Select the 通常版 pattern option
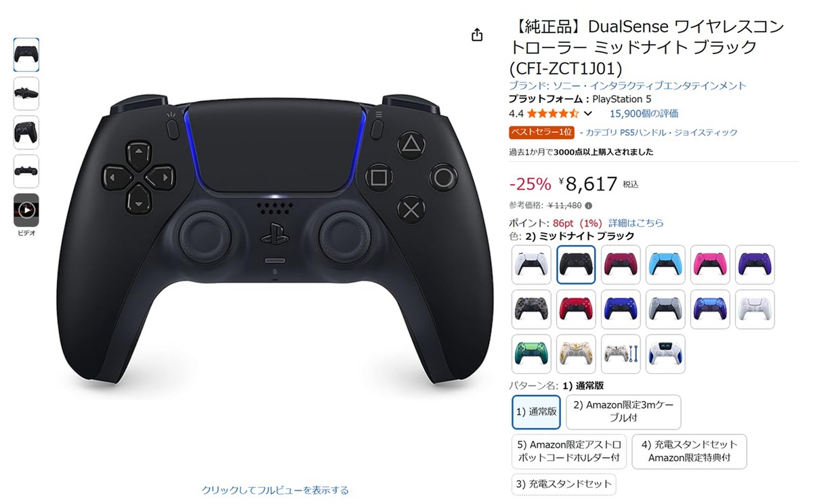The height and width of the screenshot is (504, 813). [x=537, y=412]
